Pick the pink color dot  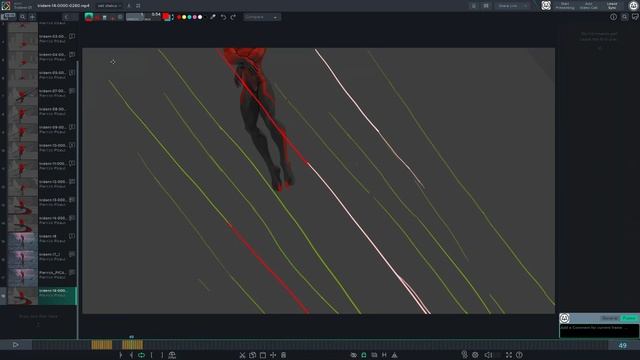coord(195,17)
